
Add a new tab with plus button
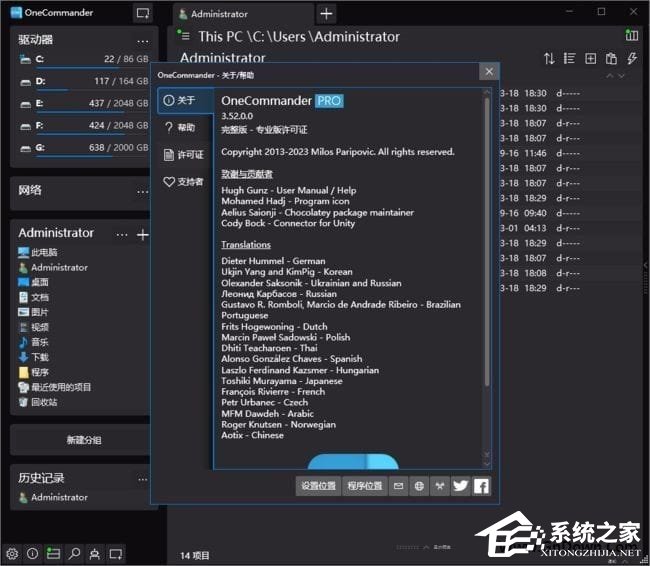[x=326, y=14]
